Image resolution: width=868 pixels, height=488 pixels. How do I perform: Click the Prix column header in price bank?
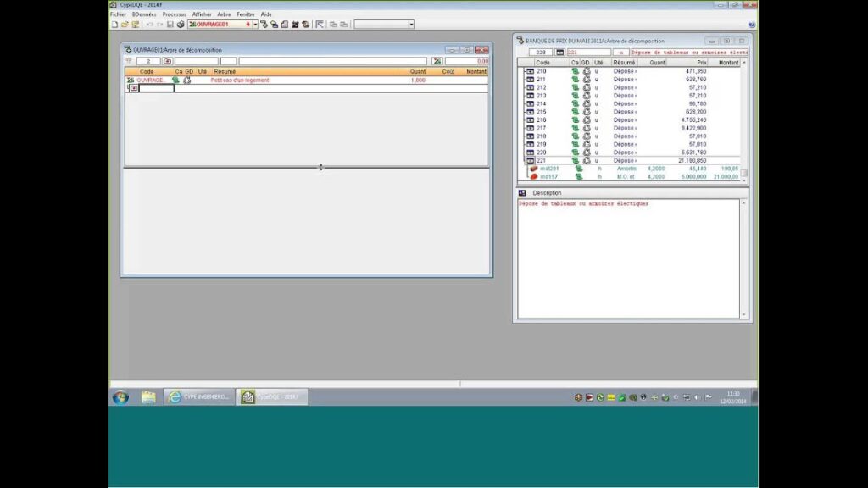tap(701, 63)
